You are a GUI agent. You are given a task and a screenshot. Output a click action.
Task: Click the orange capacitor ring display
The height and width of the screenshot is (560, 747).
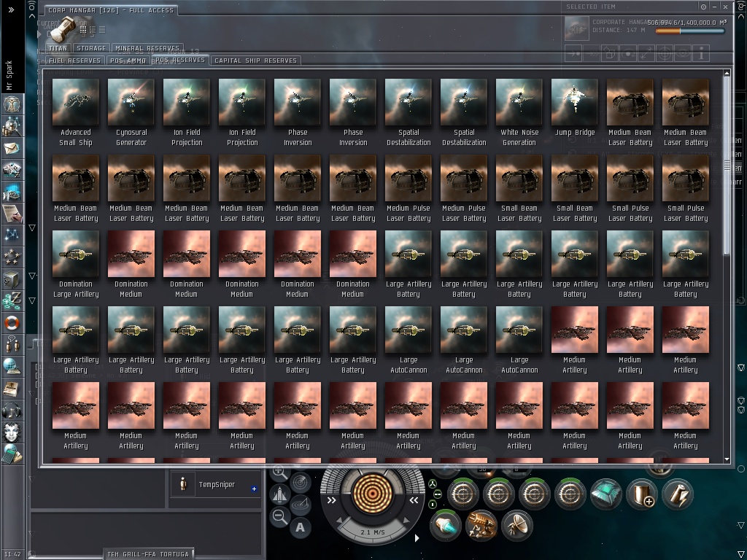click(x=373, y=494)
